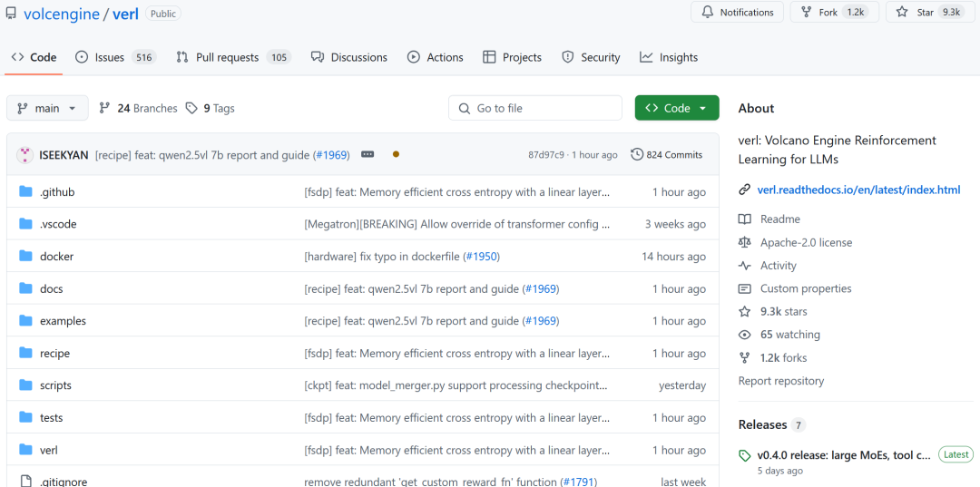Open the examples folder

(x=63, y=321)
